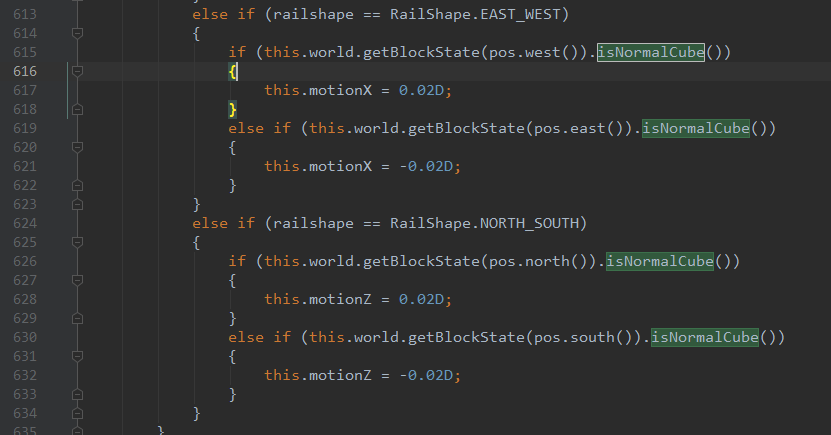
Task: Toggle the fold end marker on line 623
Action: 77,205
